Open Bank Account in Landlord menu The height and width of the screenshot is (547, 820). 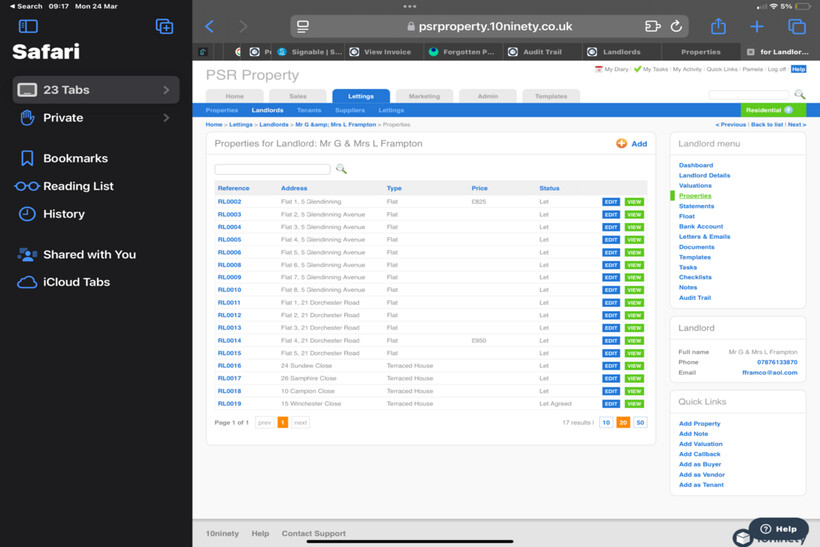pos(700,226)
